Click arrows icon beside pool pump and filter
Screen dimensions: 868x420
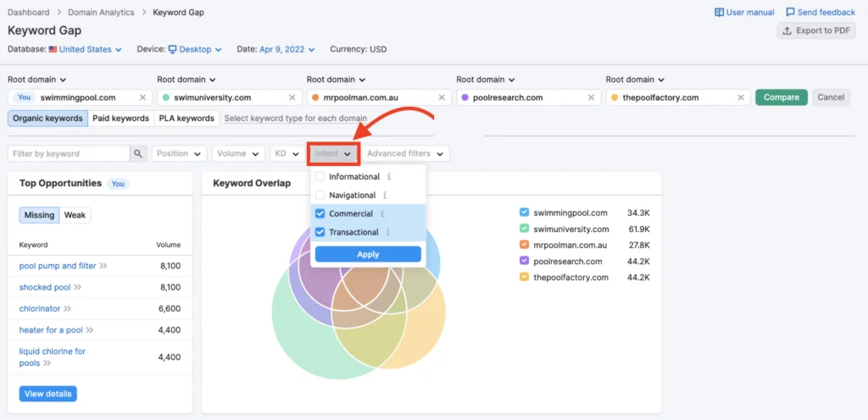tap(103, 266)
